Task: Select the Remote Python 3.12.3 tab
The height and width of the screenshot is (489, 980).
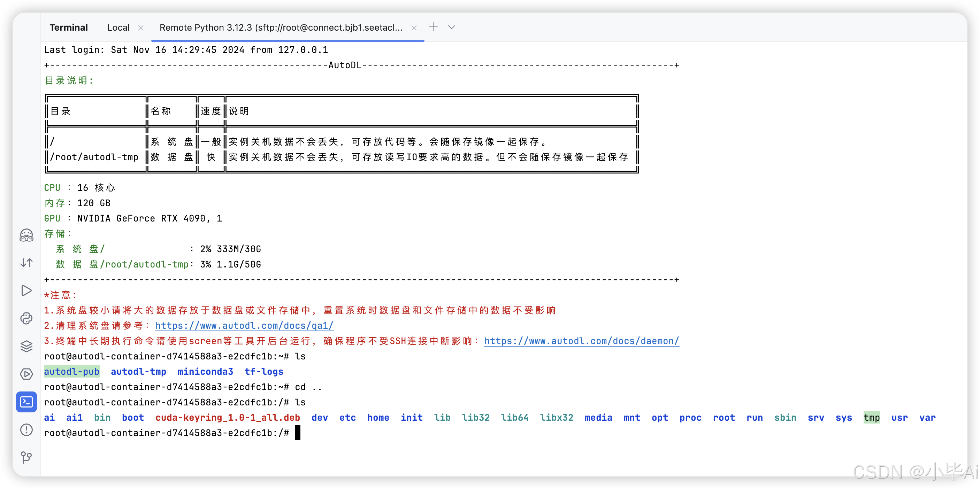Action: pos(281,28)
